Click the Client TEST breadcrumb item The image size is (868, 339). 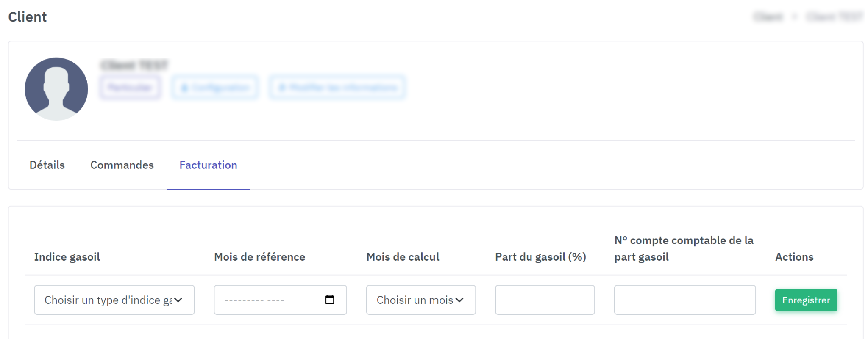click(x=834, y=17)
